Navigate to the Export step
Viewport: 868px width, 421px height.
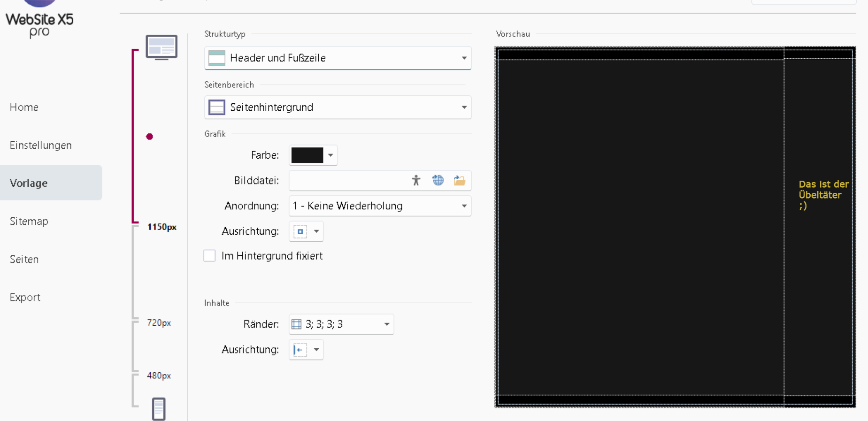pos(25,297)
